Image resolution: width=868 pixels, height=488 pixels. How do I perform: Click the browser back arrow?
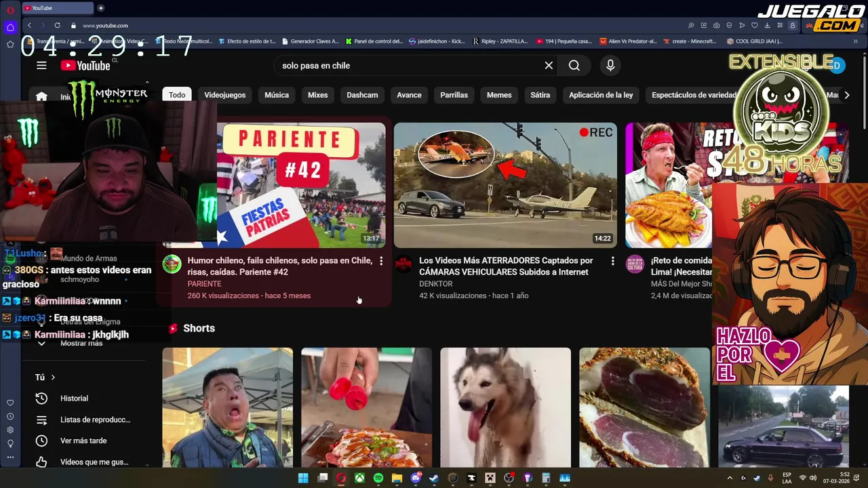29,25
